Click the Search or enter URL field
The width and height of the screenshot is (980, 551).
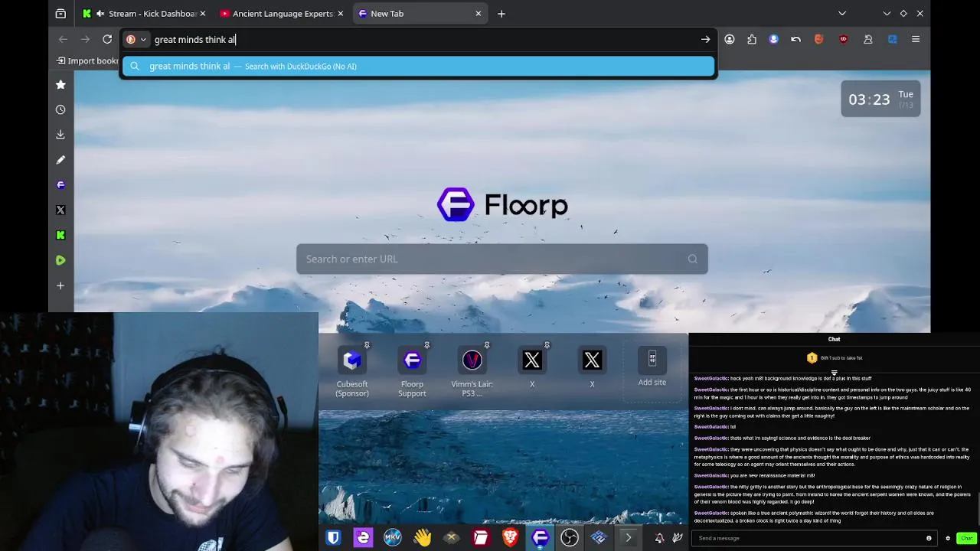pyautogui.click(x=501, y=259)
